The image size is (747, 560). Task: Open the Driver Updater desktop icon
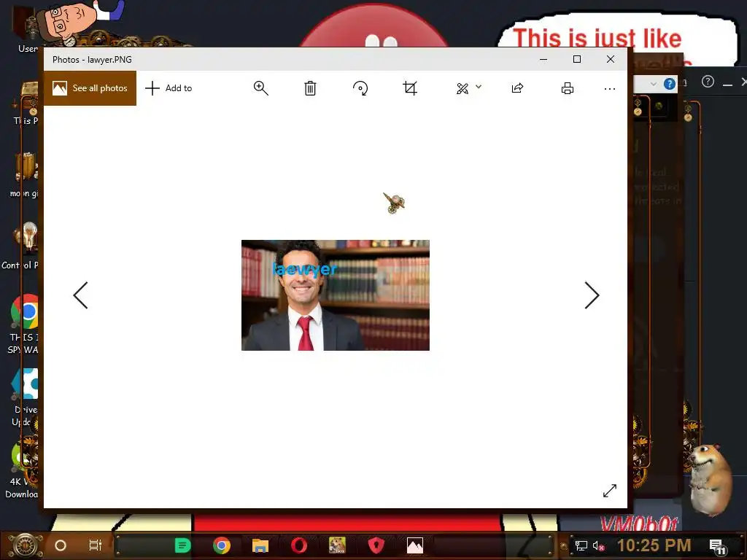point(23,397)
